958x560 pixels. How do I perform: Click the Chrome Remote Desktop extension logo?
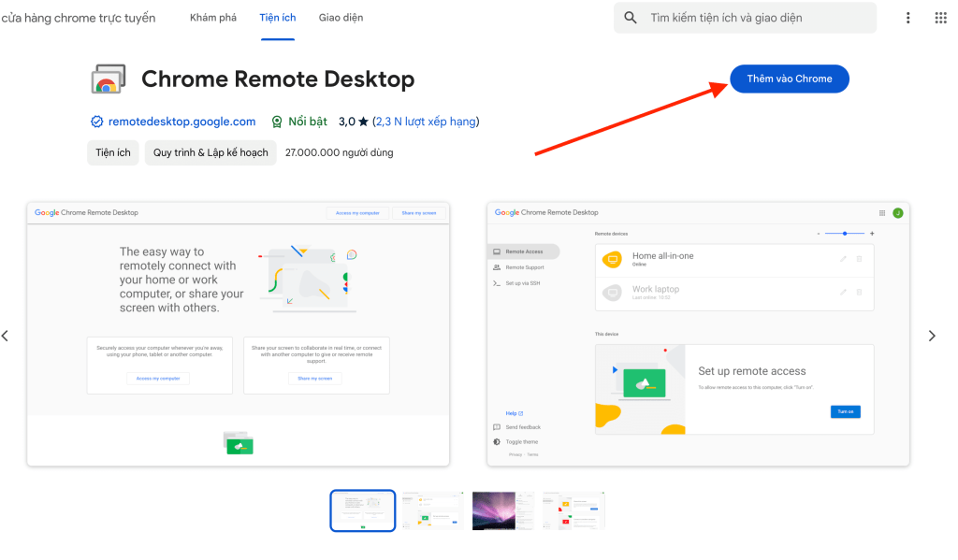109,79
